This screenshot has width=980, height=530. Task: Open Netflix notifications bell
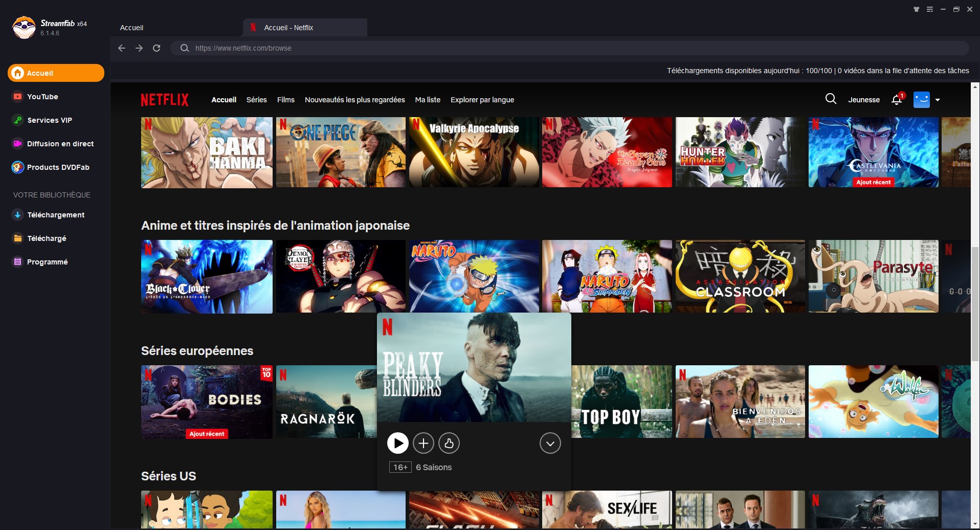click(x=897, y=100)
